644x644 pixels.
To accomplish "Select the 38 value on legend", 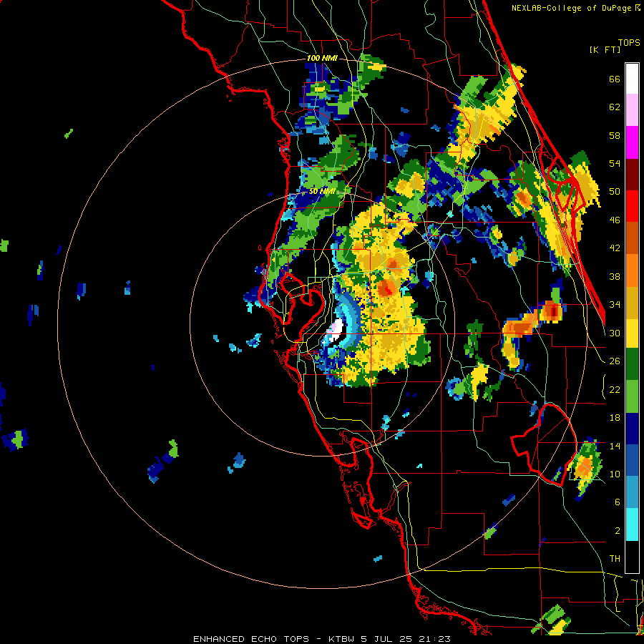I will point(615,276).
